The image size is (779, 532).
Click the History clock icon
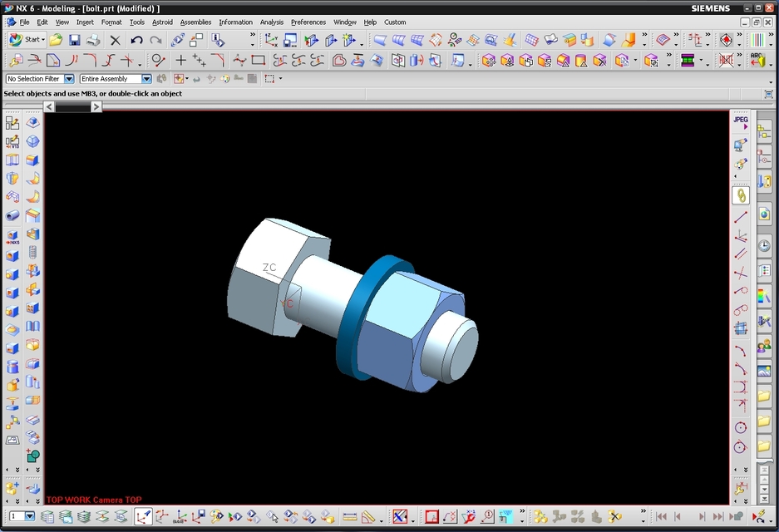click(764, 245)
